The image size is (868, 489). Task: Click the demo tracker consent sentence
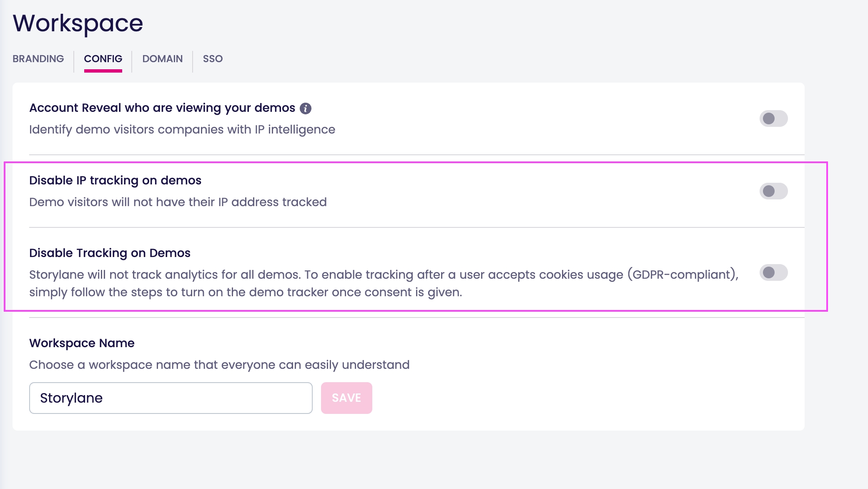click(246, 292)
